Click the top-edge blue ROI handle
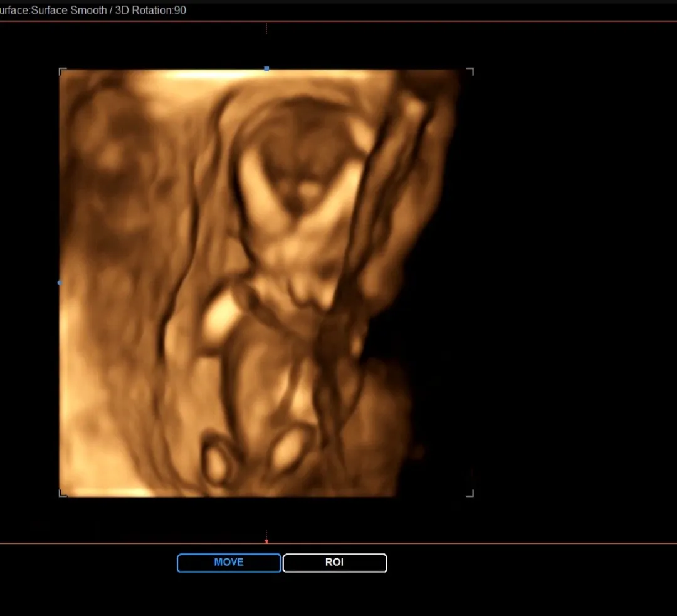Screen dimensions: 677x616 tap(266, 69)
